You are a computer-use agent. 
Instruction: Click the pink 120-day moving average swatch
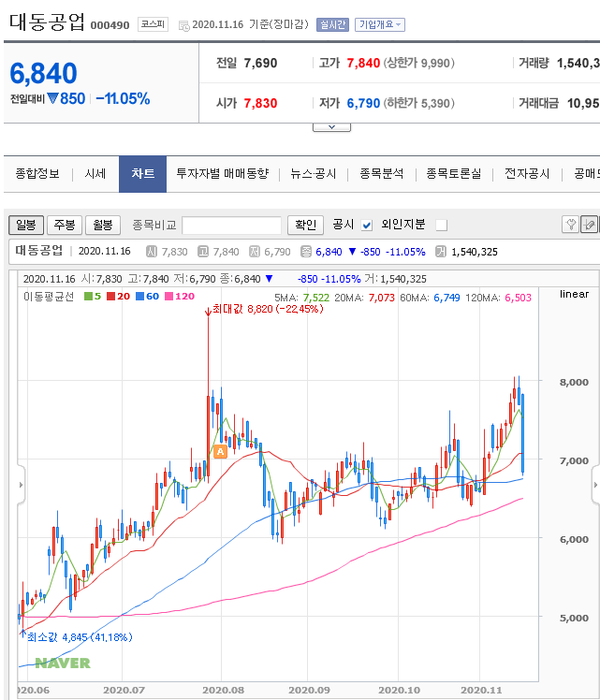170,296
